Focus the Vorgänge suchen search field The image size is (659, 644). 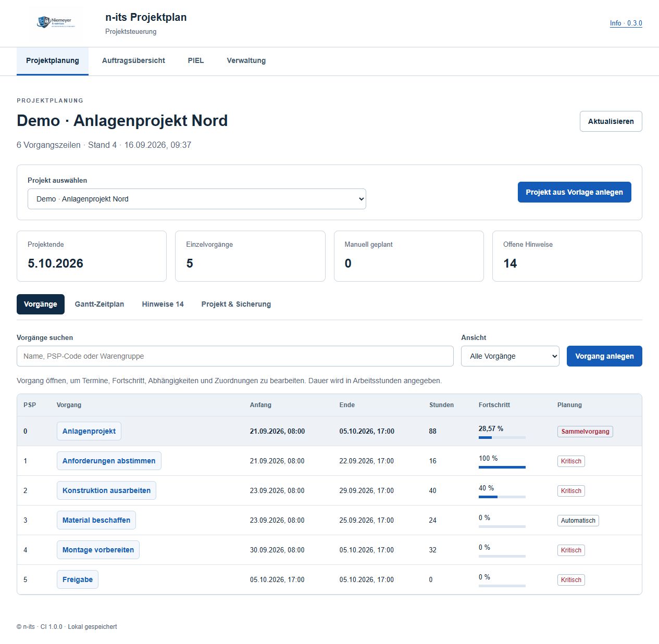[x=235, y=356]
